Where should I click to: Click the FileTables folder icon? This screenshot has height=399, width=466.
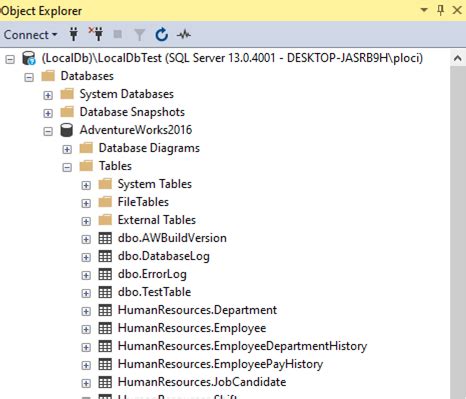point(105,202)
